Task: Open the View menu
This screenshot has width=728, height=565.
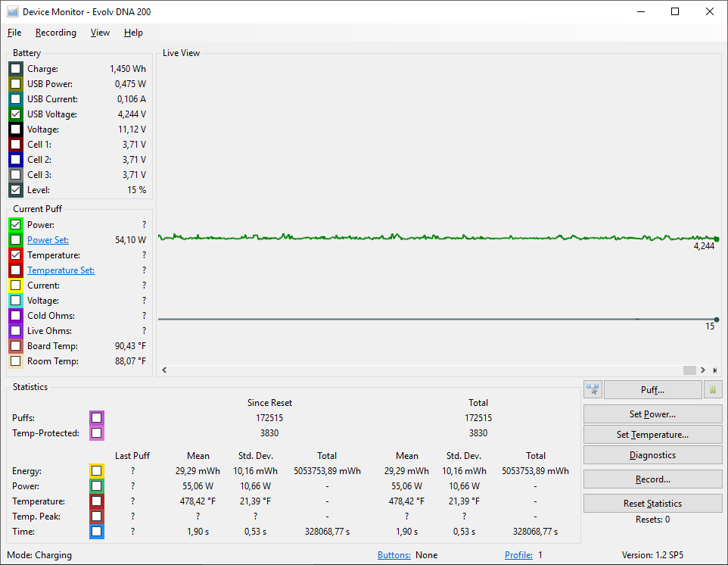Action: [100, 33]
